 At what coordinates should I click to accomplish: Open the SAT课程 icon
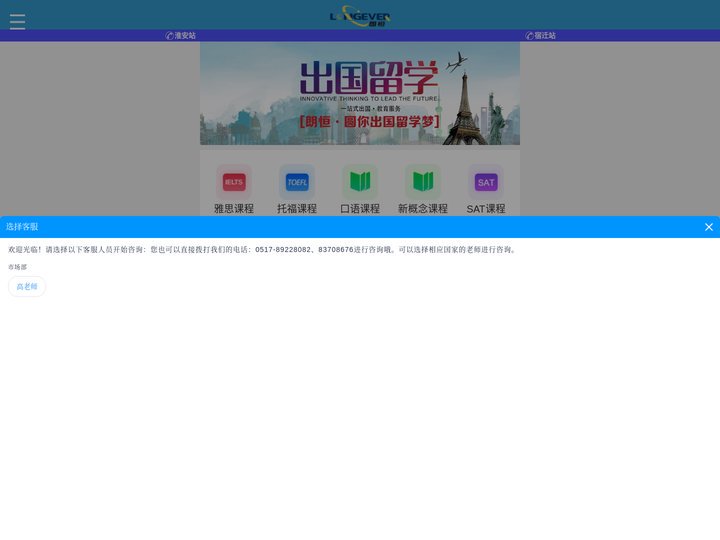click(x=486, y=182)
